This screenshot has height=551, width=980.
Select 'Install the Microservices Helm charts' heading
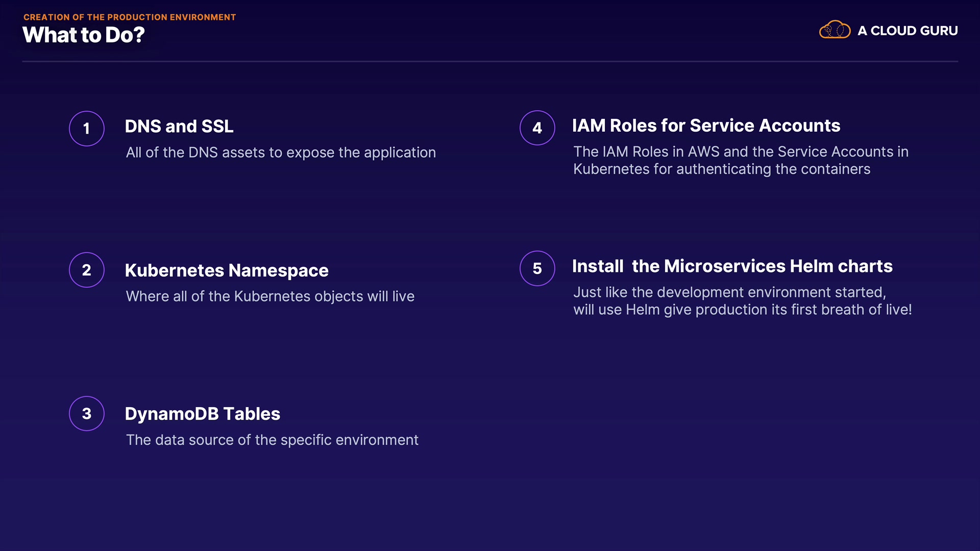732,266
